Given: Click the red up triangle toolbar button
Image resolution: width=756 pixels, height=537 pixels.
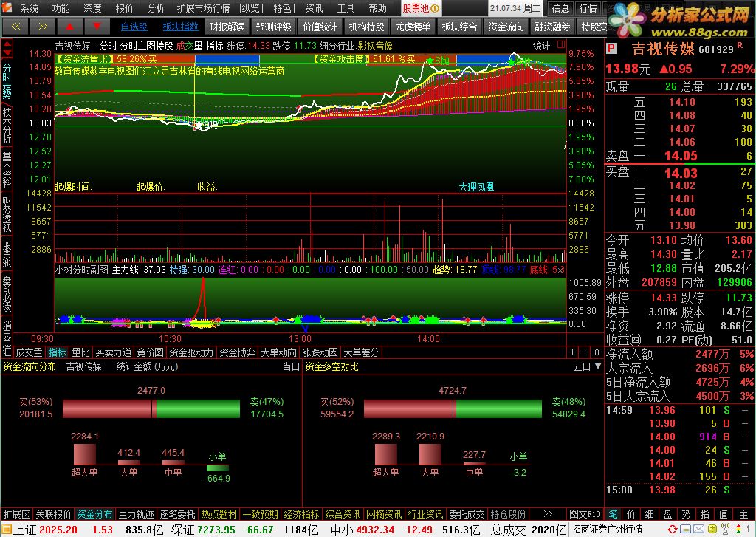Looking at the screenshot, I should pos(70,27).
